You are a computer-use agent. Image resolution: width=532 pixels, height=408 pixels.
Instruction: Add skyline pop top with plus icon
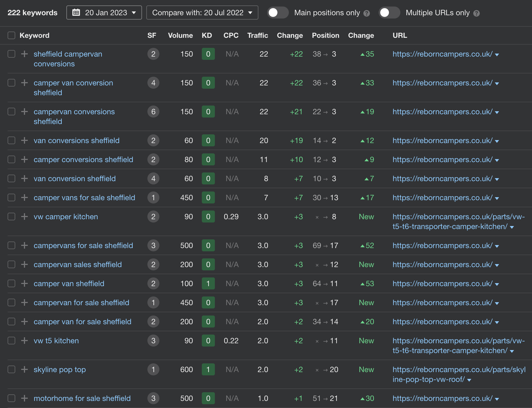24,369
